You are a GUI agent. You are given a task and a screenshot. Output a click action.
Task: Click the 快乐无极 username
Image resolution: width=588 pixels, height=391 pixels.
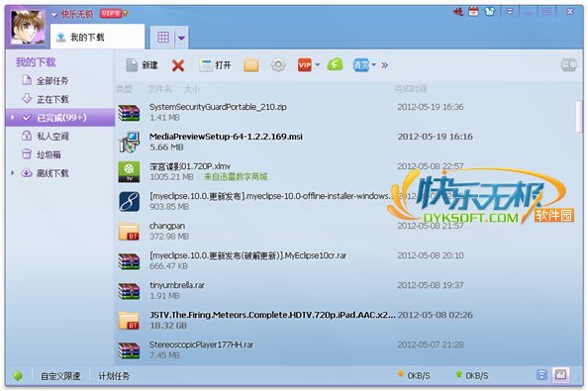(77, 14)
